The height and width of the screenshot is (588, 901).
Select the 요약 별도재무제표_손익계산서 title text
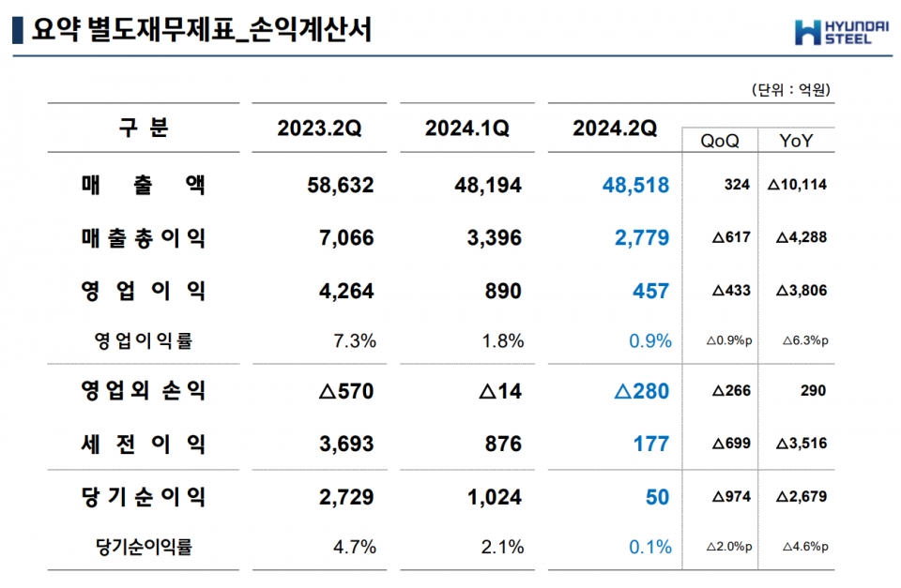click(x=201, y=30)
